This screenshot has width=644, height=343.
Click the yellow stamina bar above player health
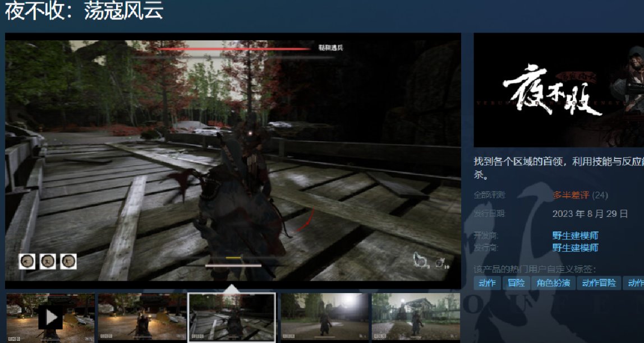233,258
